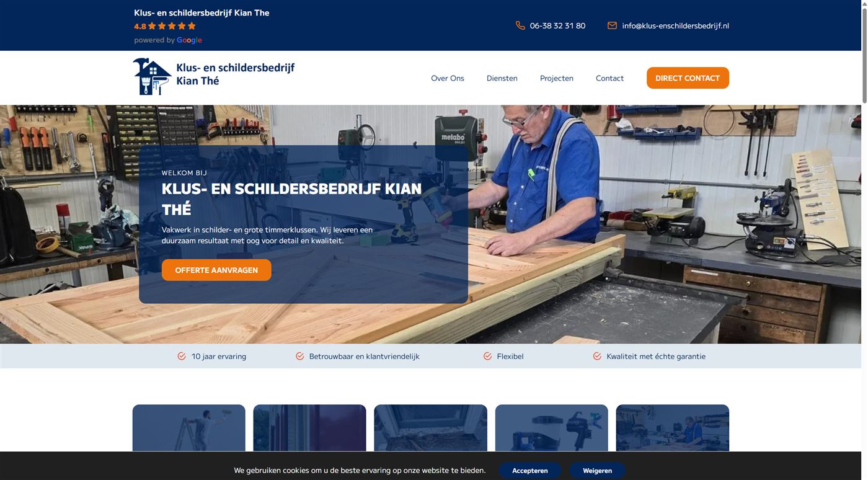Image resolution: width=868 pixels, height=480 pixels.
Task: Open the weathered wood frame service thumbnail
Action: pyautogui.click(x=431, y=429)
